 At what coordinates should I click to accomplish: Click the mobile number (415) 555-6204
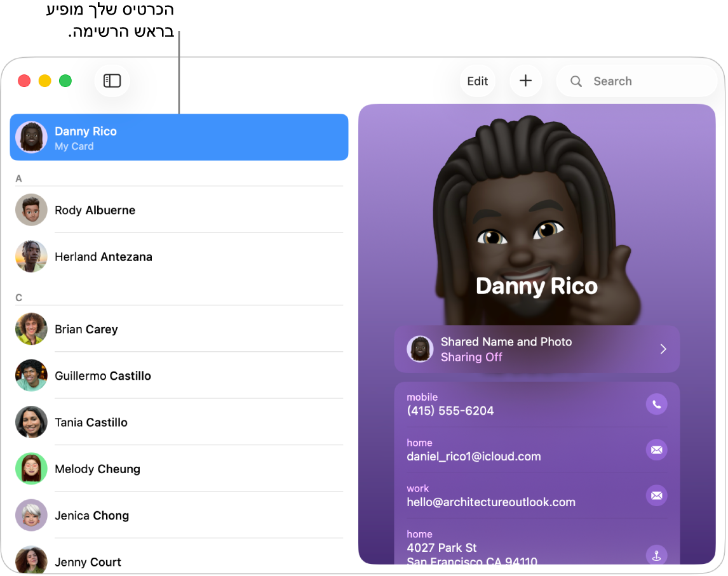[450, 411]
